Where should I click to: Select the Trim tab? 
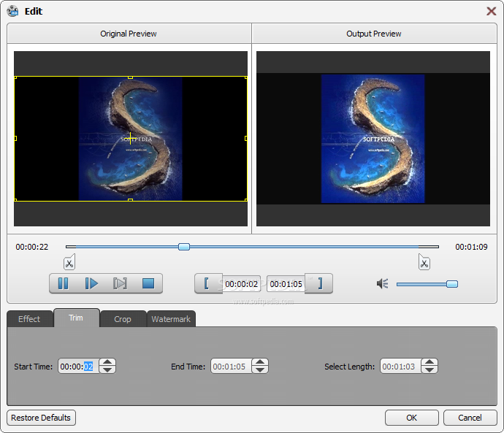click(x=76, y=318)
